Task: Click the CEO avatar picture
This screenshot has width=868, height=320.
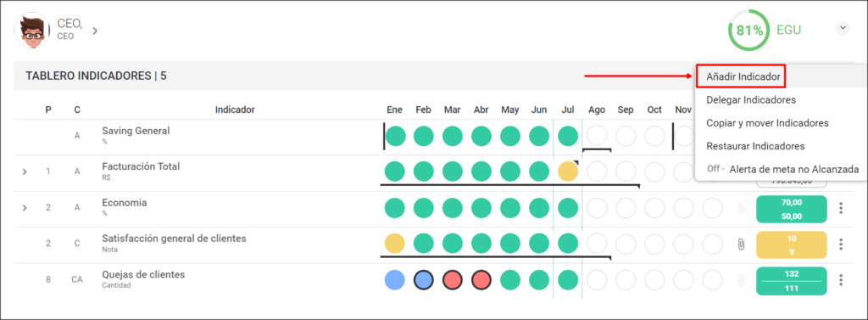Action: click(32, 31)
